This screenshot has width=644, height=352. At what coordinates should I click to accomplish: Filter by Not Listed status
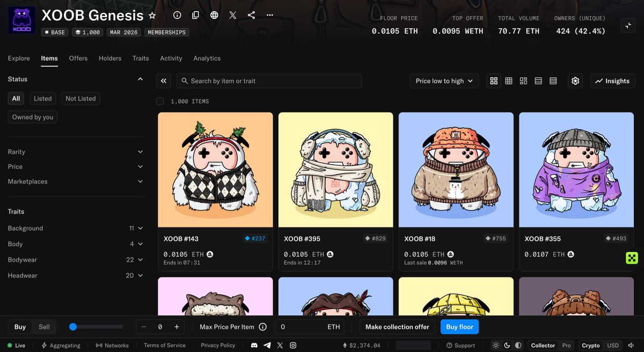[80, 99]
